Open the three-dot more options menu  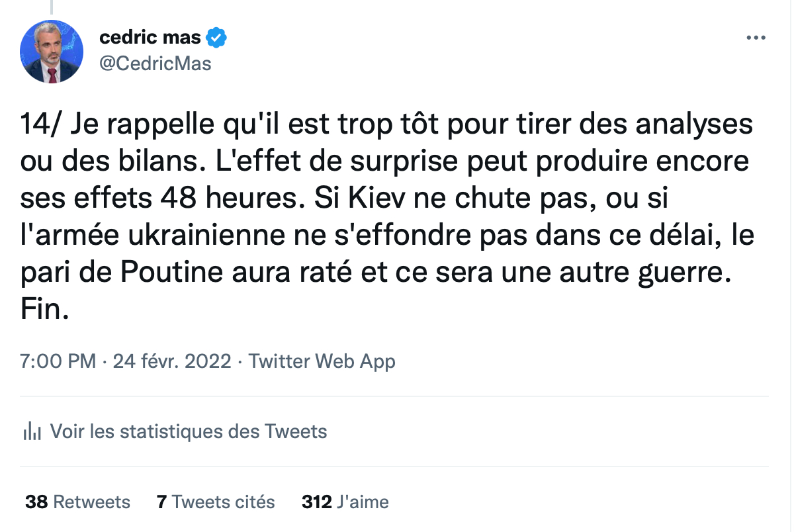[755, 38]
